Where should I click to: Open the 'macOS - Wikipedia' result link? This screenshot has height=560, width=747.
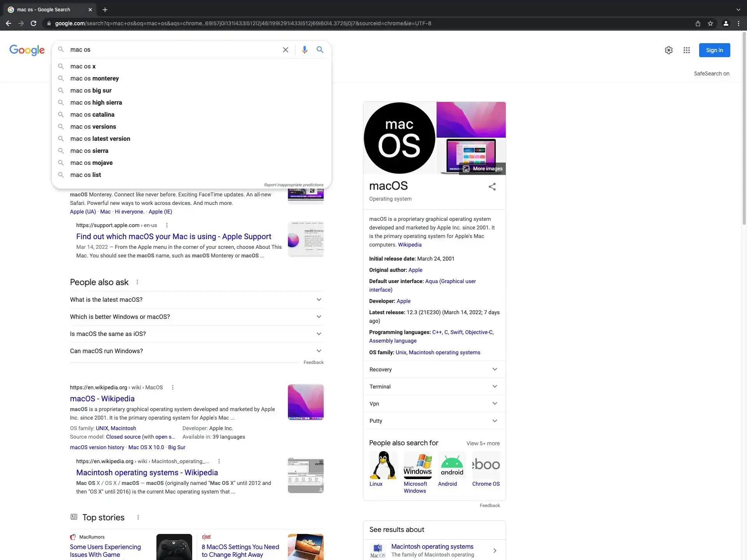pyautogui.click(x=102, y=399)
